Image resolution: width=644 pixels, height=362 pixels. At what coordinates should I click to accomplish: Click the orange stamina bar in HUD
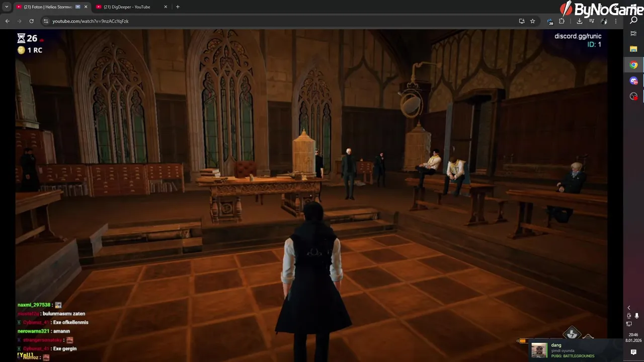(x=522, y=341)
